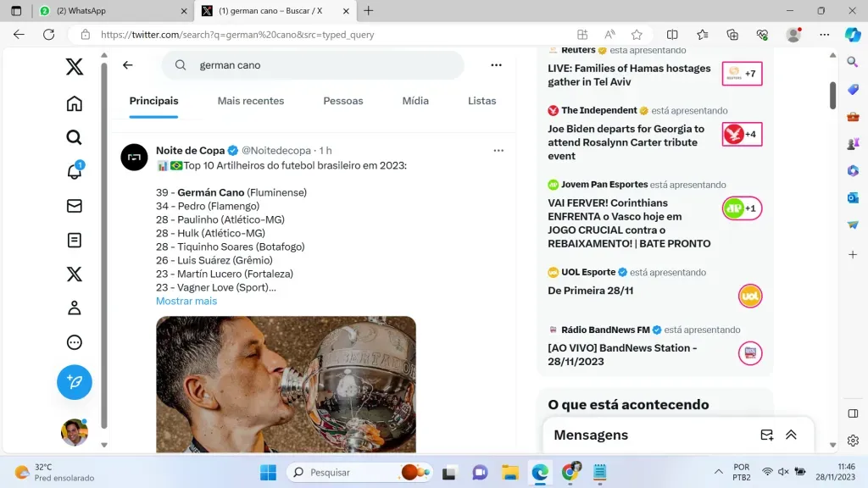Switch to Pessoas tab

[343, 101]
